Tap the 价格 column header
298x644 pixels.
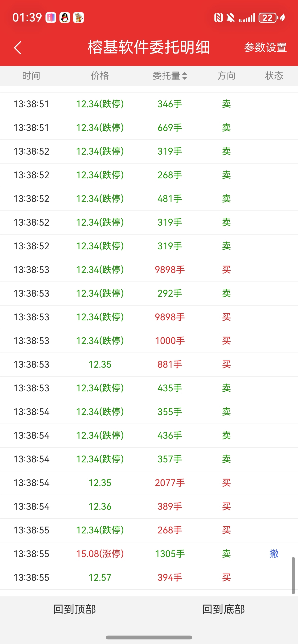(x=100, y=76)
